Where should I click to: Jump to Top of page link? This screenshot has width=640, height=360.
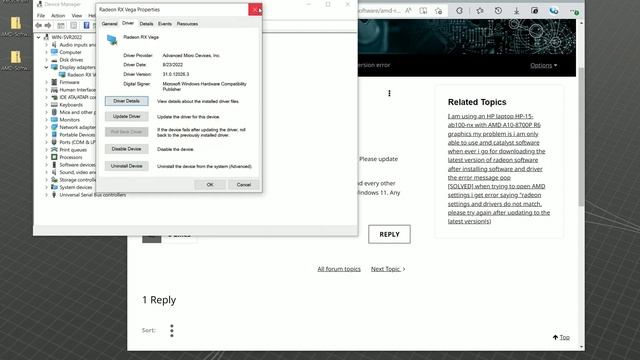point(561,337)
